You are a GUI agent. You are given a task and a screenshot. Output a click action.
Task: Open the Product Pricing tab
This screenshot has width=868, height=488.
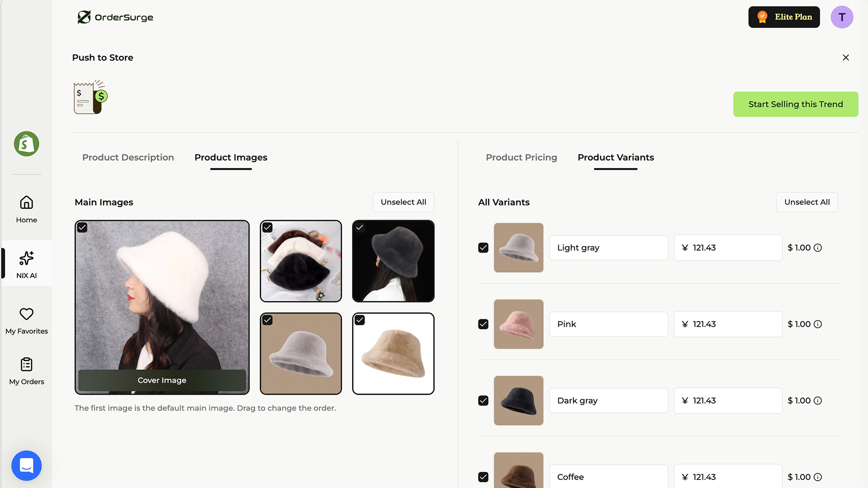(x=521, y=157)
